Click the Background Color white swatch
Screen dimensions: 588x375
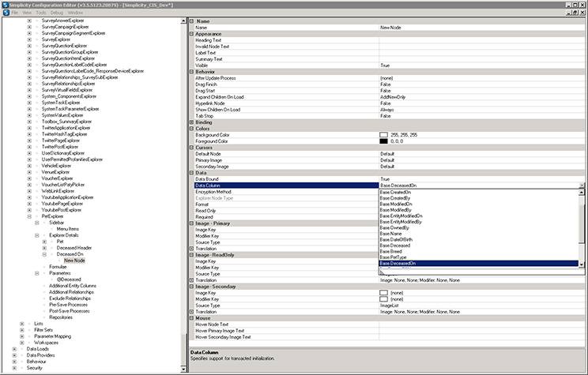383,135
